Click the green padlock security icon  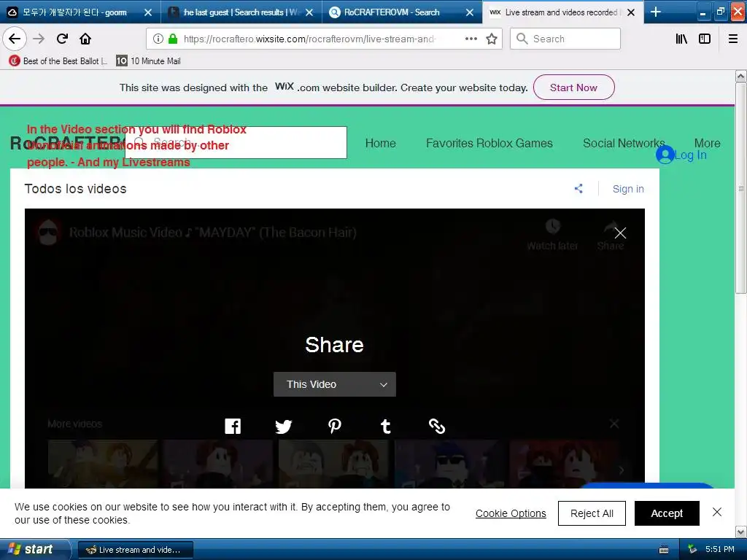(173, 39)
